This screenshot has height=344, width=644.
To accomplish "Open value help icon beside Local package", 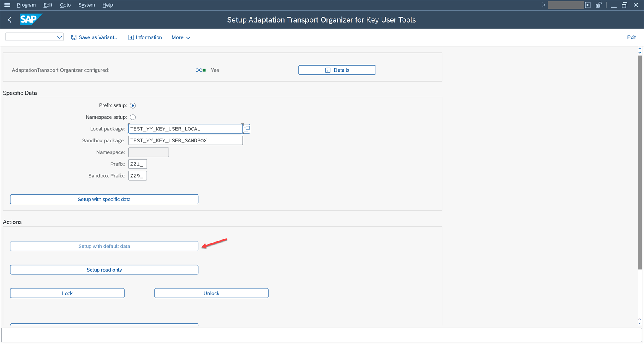I will (x=247, y=129).
